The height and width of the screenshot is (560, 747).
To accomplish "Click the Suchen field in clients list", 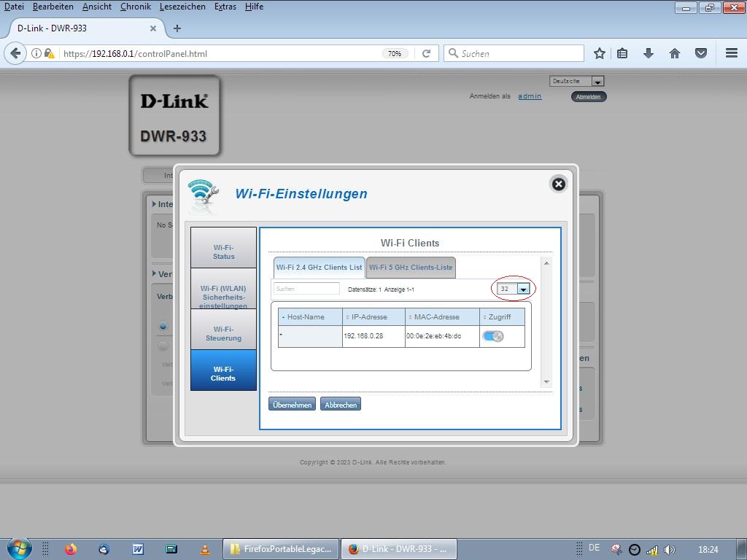I will [306, 289].
